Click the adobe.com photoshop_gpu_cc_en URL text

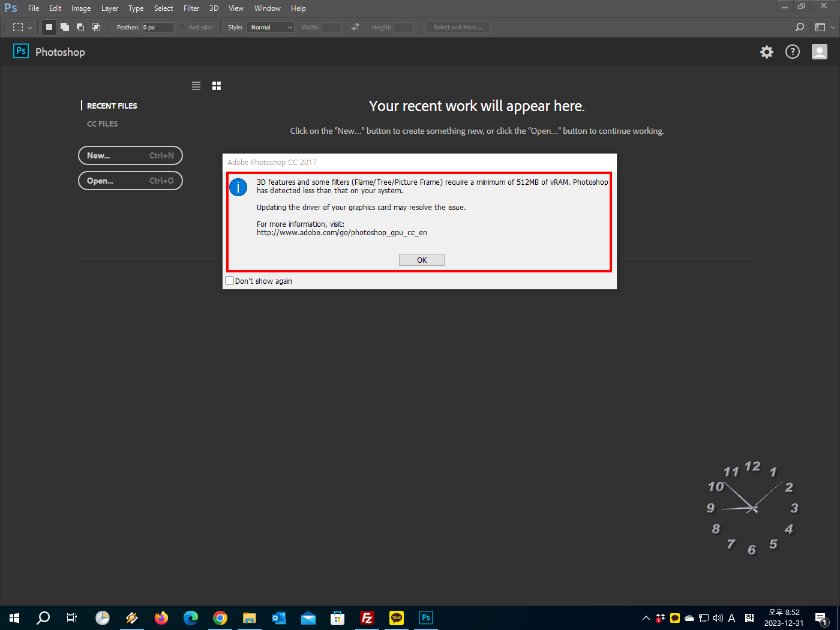coord(342,233)
